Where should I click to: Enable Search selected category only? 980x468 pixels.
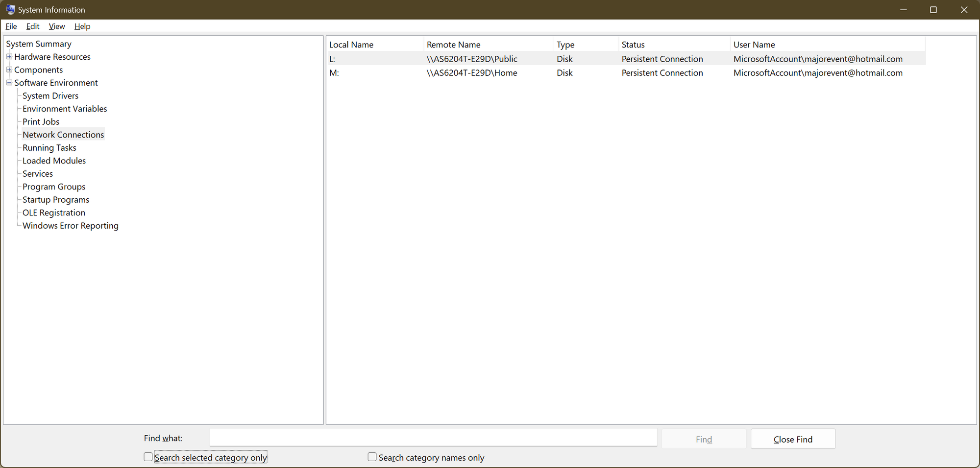click(x=148, y=457)
